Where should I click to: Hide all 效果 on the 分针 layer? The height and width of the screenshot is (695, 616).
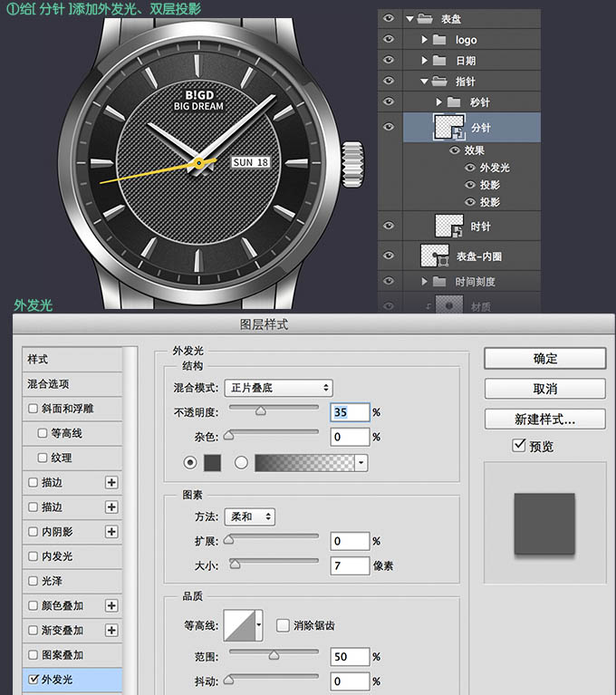[x=454, y=150]
